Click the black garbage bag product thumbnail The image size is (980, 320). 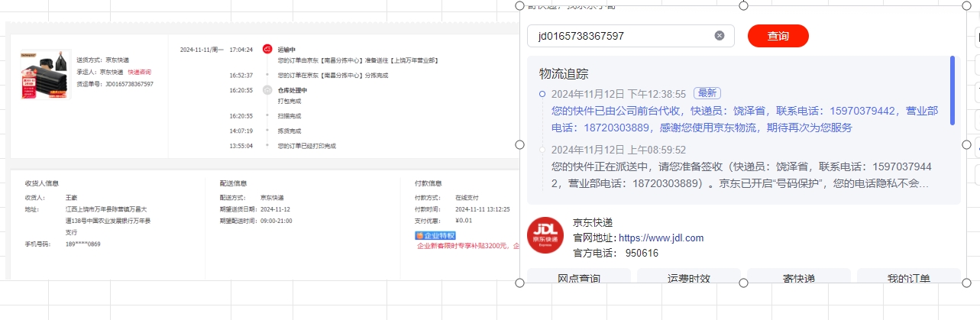point(46,75)
